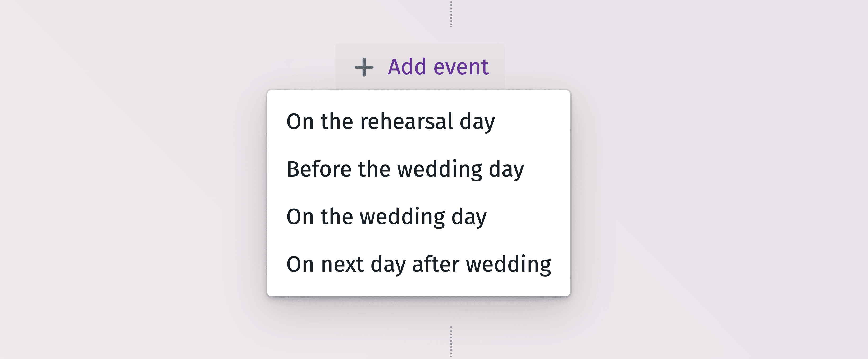
Task: Collapse the Add event dropdown via its plus icon
Action: [x=364, y=67]
